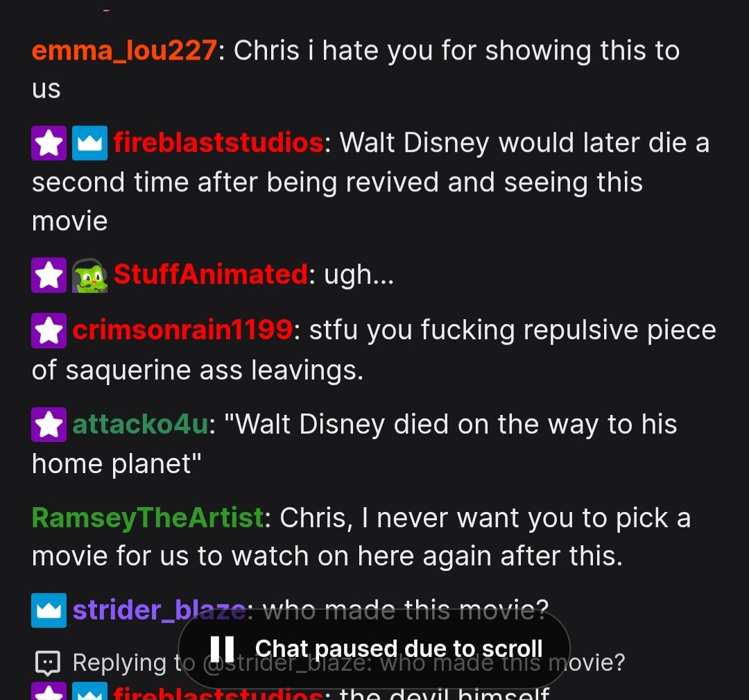Screen dimensions: 749x700
Task: Click the pause icon in the chat paused banner
Action: pos(222,649)
